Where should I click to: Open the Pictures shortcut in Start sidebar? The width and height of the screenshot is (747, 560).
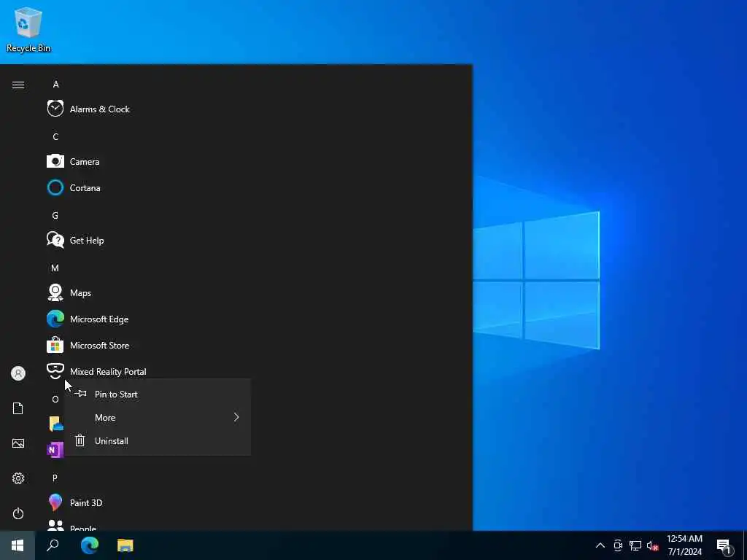pyautogui.click(x=18, y=443)
